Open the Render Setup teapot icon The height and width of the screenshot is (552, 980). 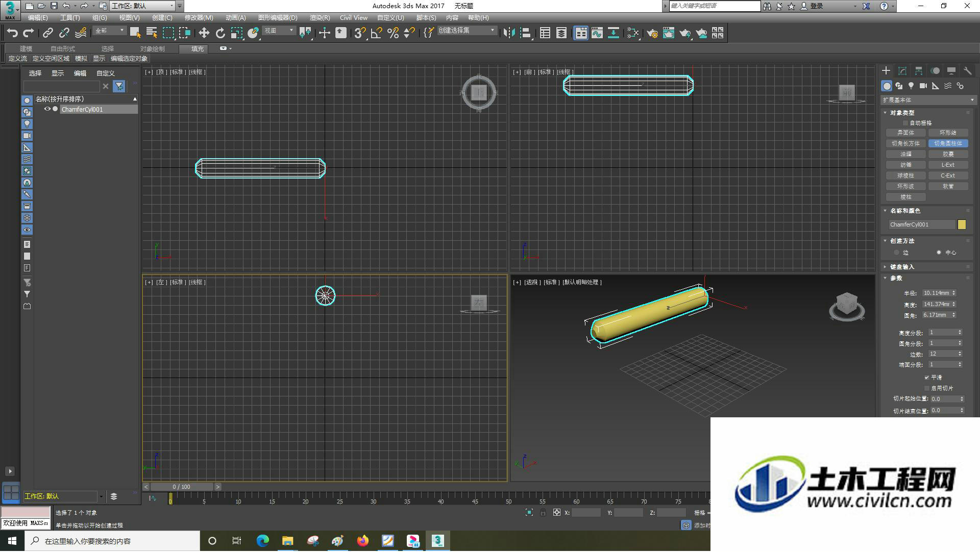(x=652, y=33)
